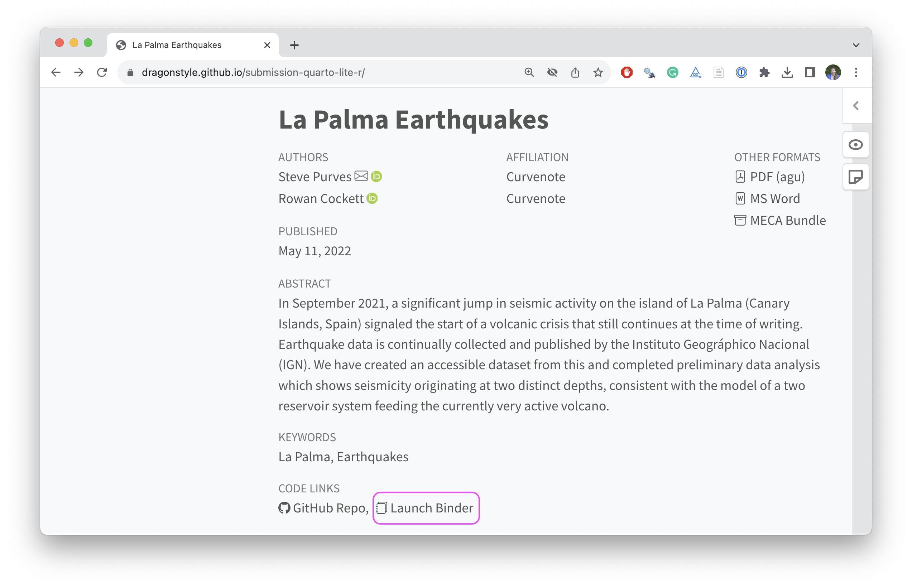The height and width of the screenshot is (588, 912).
Task: Open a new browser tab
Action: pos(294,45)
